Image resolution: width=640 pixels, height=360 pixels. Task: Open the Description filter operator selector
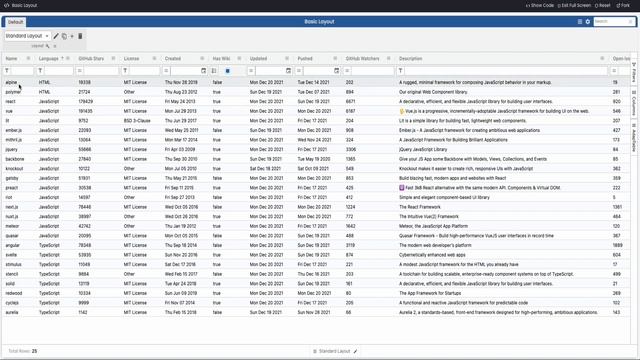click(400, 71)
